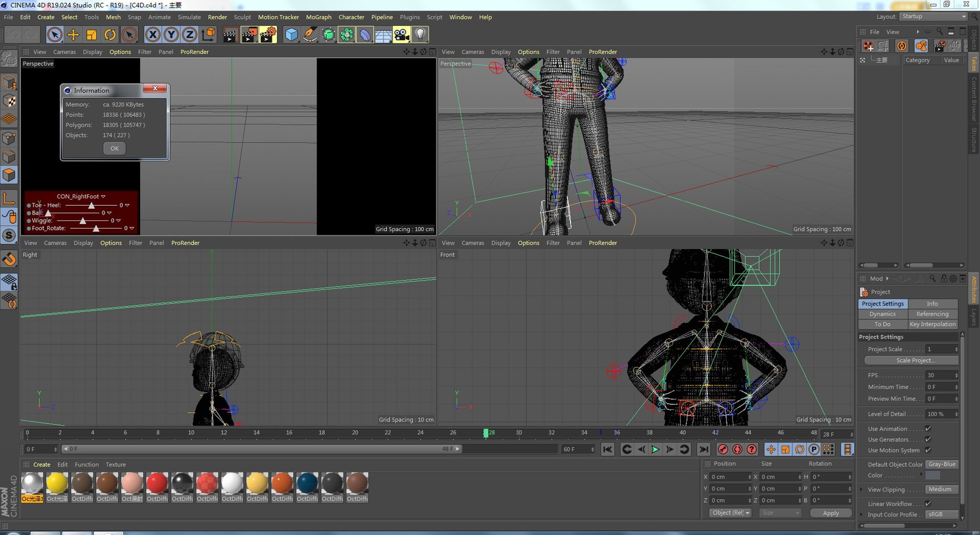Image resolution: width=980 pixels, height=535 pixels.
Task: Click the Render View clapperboard icon
Action: 230,35
